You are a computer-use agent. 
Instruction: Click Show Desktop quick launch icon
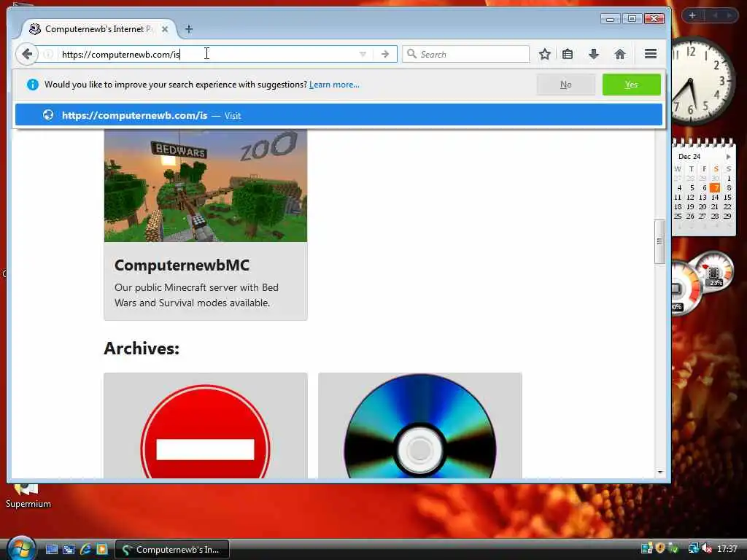tap(52, 550)
